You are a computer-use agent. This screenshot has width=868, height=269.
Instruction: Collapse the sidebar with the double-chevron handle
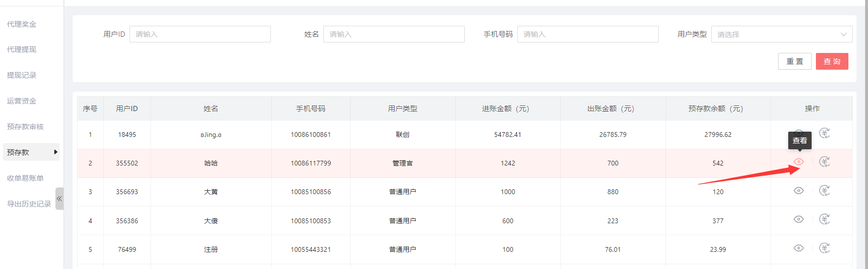point(59,198)
